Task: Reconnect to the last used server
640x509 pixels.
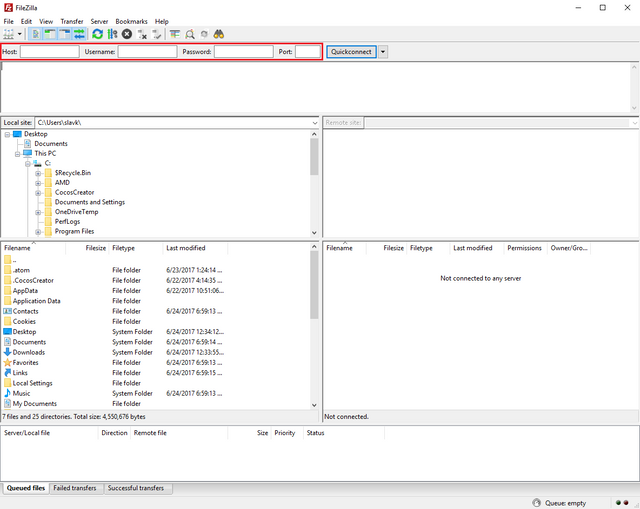Action: [157, 34]
